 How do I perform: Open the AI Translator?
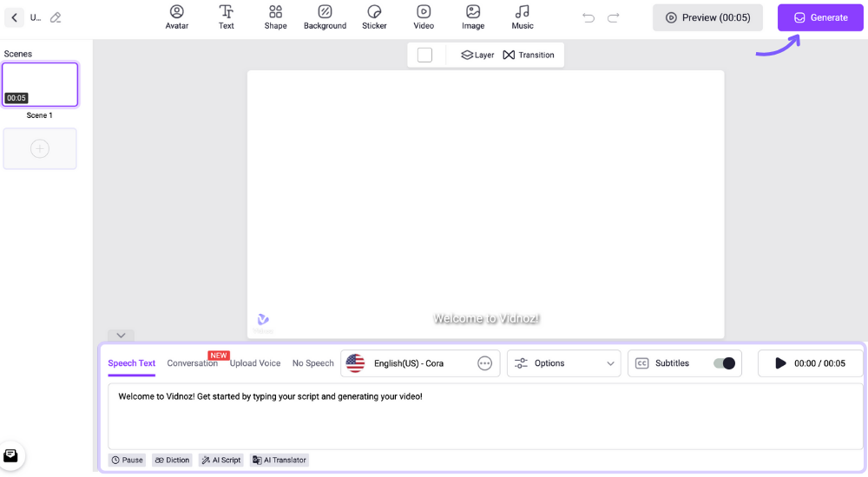point(279,460)
